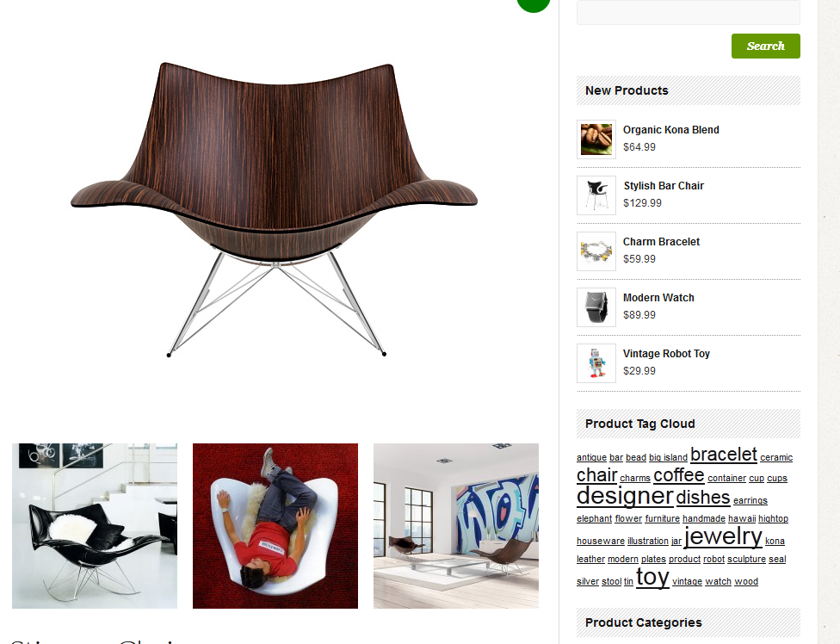Click the green circular badge above the chair
The height and width of the screenshot is (644, 840).
tap(534, 4)
